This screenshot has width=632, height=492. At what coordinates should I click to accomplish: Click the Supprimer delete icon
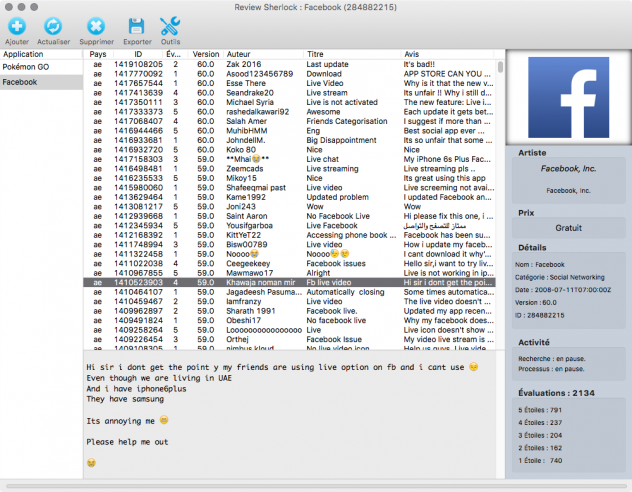click(96, 27)
